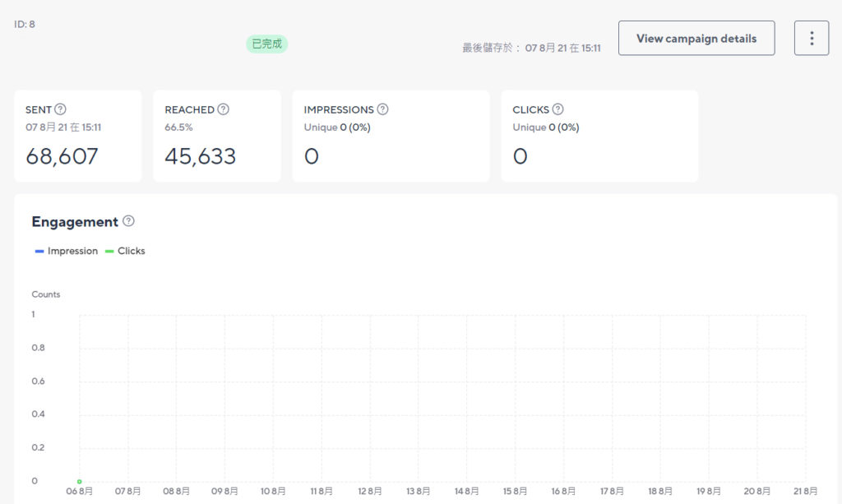Image resolution: width=842 pixels, height=504 pixels.
Task: Click the ID: 8 campaign label
Action: [x=25, y=25]
